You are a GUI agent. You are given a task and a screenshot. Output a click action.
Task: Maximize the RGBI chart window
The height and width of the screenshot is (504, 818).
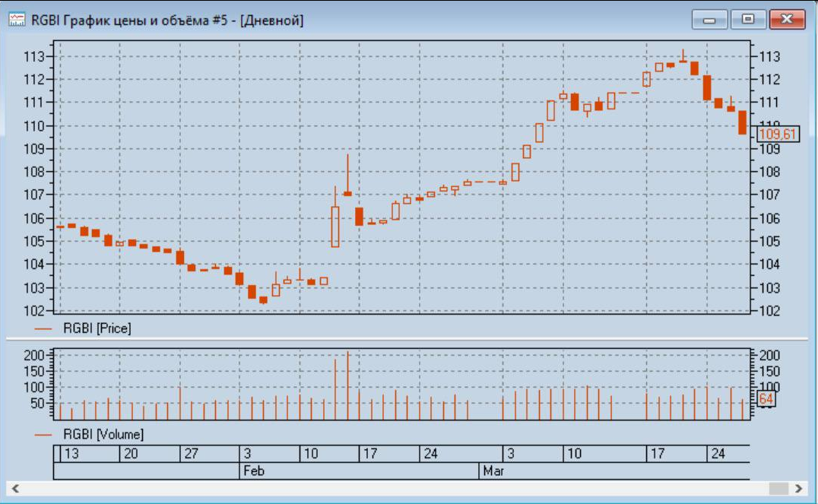coord(748,19)
